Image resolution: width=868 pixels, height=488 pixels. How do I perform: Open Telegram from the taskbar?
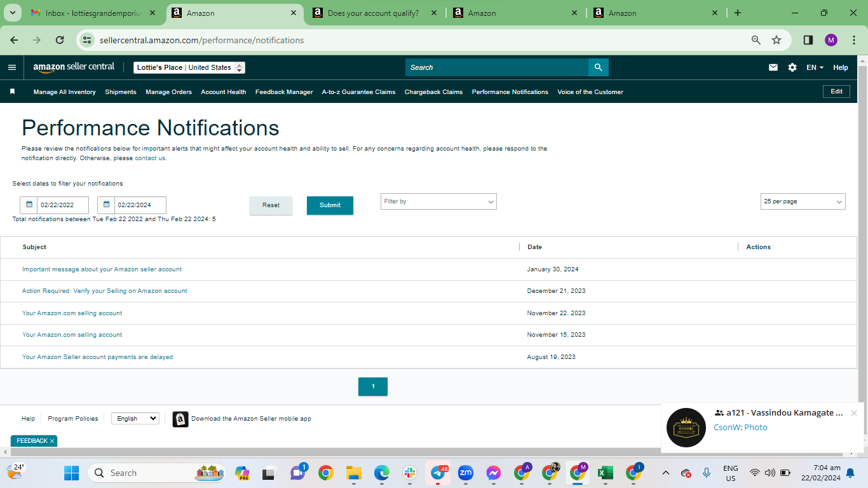438,473
